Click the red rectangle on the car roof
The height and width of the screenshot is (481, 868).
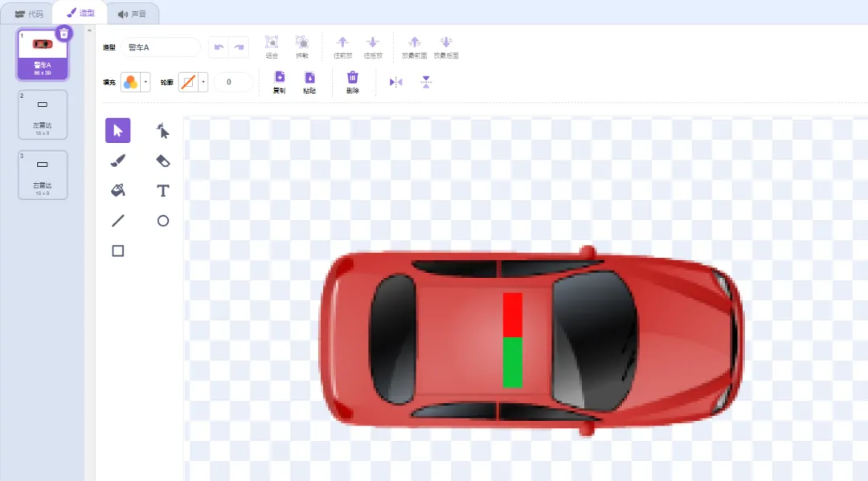pos(513,315)
